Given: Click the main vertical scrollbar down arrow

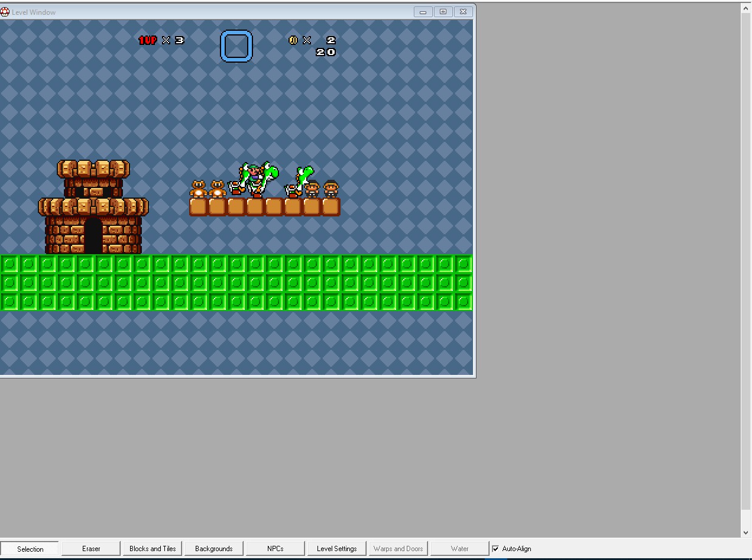Looking at the screenshot, I should click(x=746, y=532).
